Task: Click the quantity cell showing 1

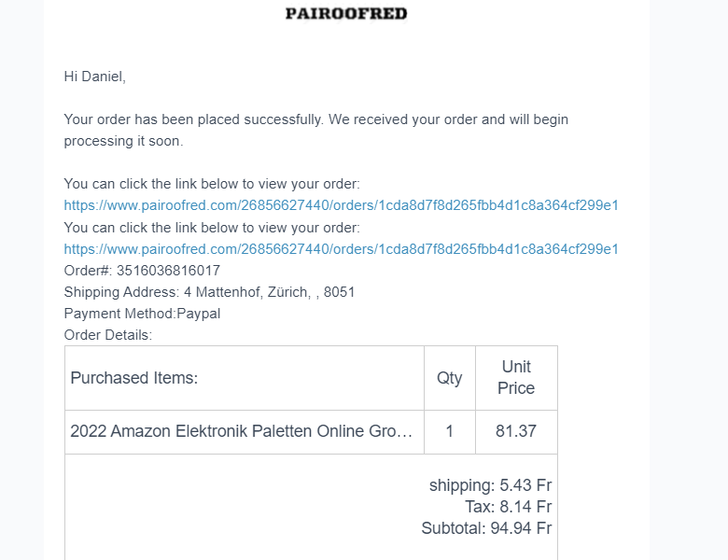Action: [450, 432]
